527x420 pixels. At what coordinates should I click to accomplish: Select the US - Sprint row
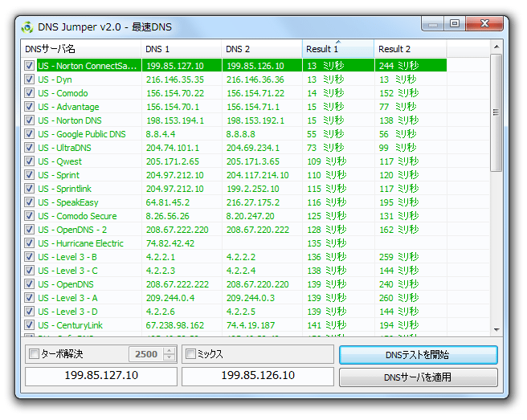pyautogui.click(x=234, y=175)
